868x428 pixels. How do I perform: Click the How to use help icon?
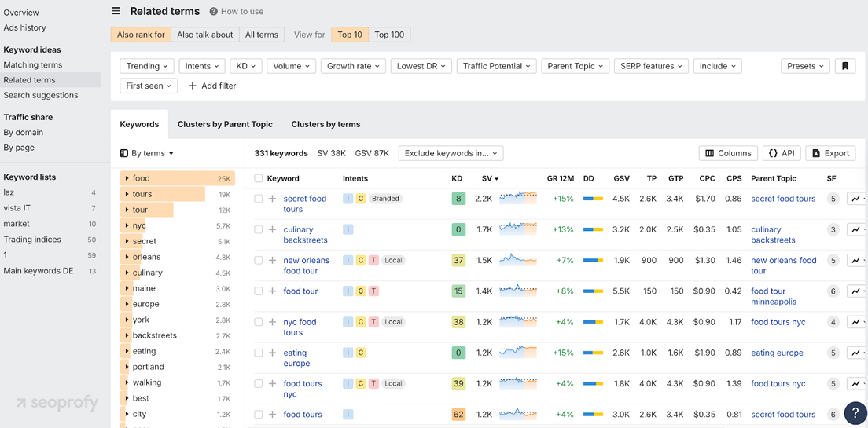pos(214,12)
